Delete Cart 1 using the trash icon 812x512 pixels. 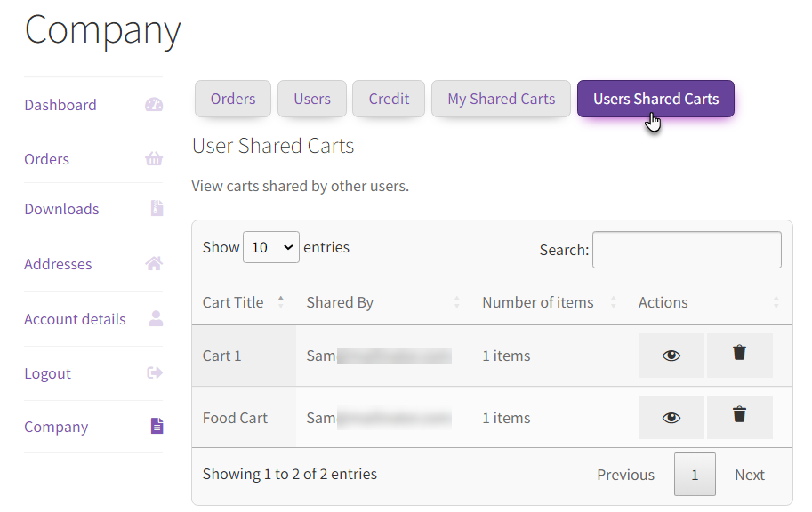739,356
